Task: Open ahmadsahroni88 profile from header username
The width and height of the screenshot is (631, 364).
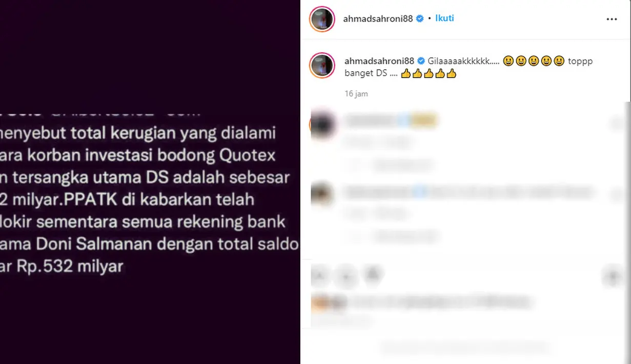Action: pos(378,19)
